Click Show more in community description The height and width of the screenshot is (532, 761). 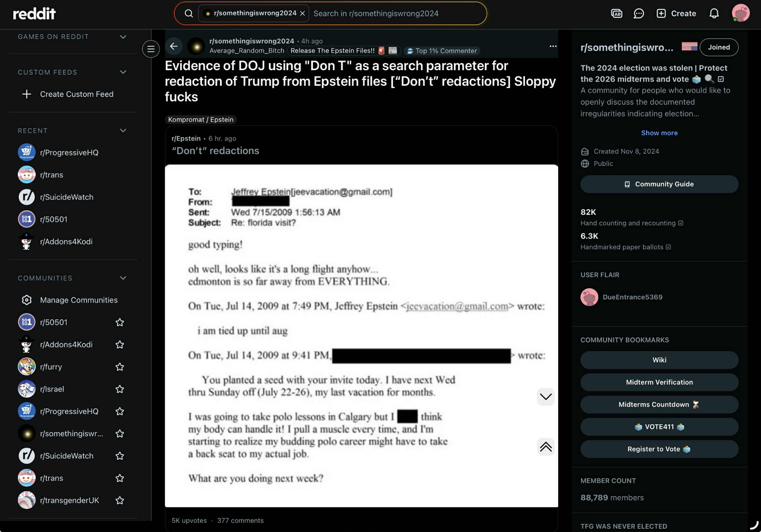click(659, 133)
